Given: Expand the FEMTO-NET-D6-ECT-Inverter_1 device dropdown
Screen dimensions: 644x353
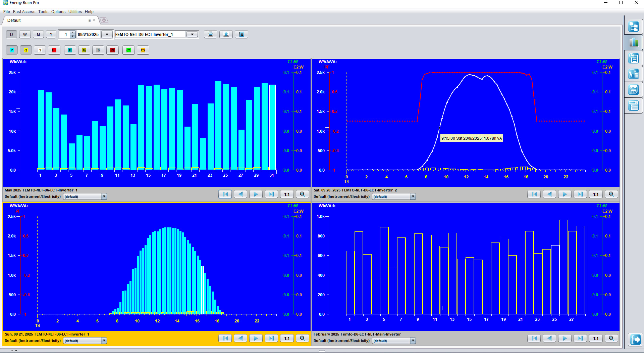Looking at the screenshot, I should [x=192, y=34].
